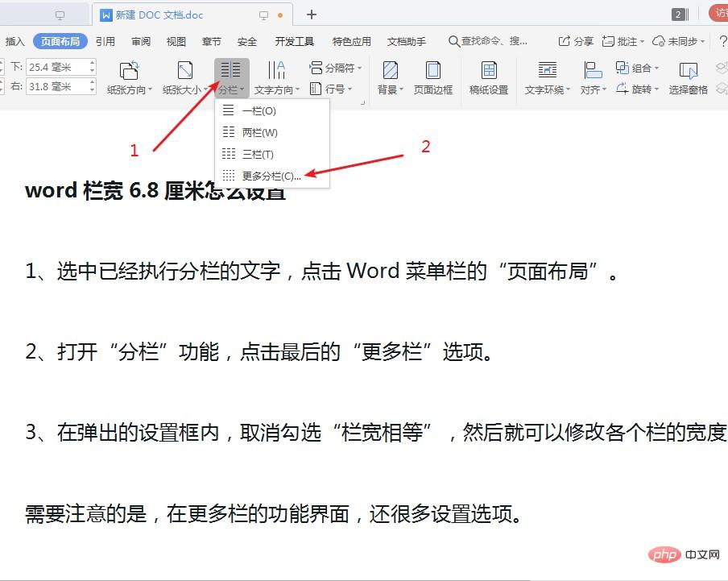Open the 纸张方向 paper orientation tool
This screenshot has height=581, width=728.
click(129, 77)
